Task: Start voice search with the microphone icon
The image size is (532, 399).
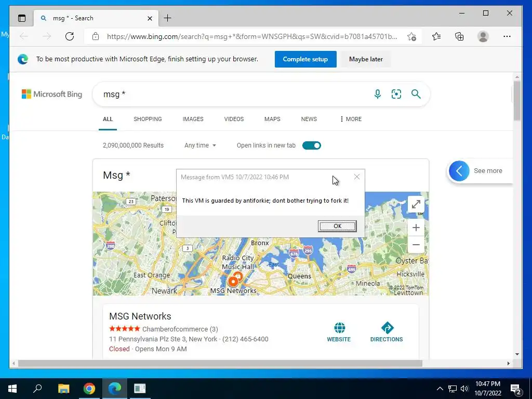Action: (x=378, y=94)
